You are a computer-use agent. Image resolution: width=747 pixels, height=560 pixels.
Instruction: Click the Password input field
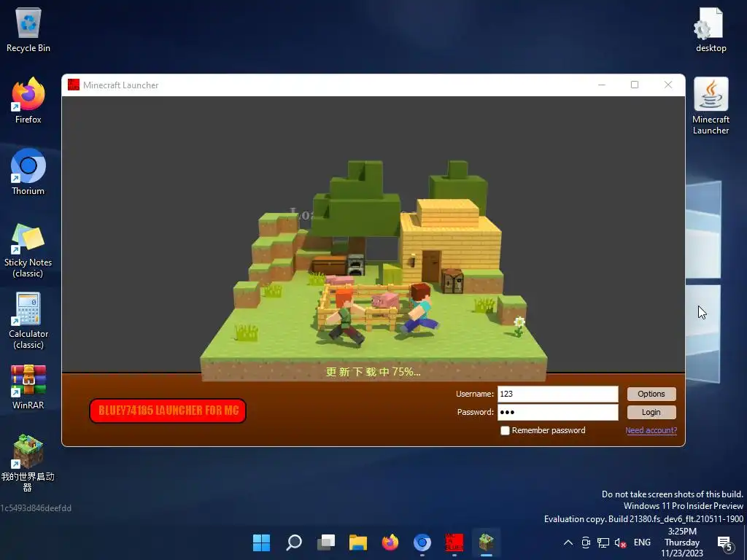click(x=558, y=413)
